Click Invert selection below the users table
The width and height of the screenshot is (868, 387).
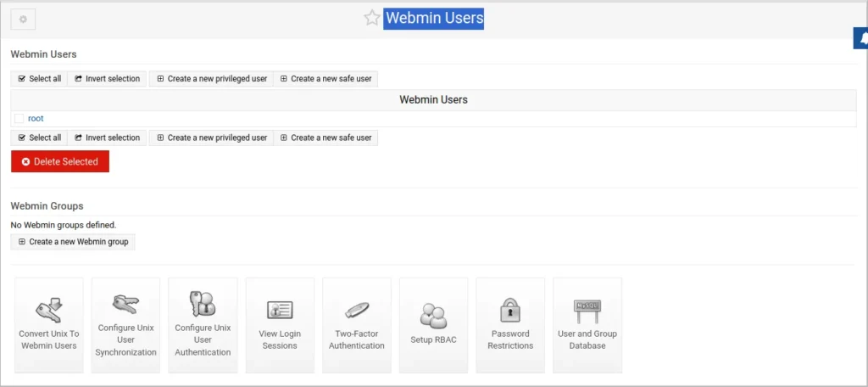108,137
